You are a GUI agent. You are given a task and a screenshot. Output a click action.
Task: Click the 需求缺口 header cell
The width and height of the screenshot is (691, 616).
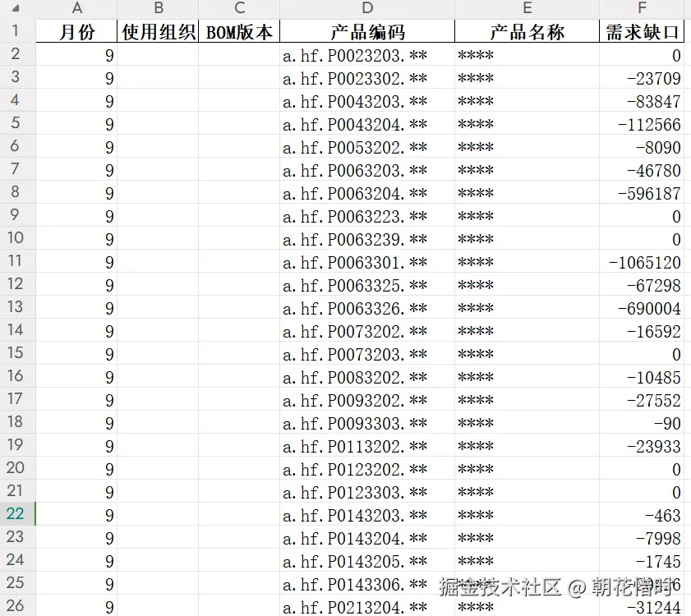[642, 31]
